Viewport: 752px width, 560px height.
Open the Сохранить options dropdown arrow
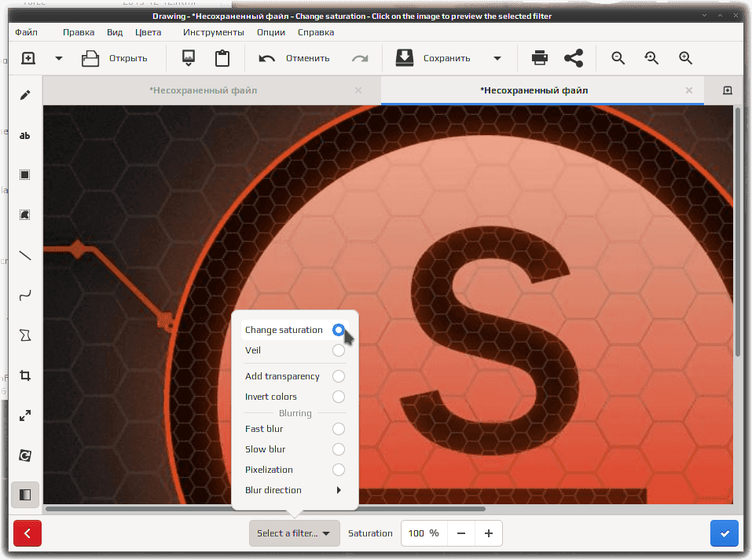(x=497, y=58)
